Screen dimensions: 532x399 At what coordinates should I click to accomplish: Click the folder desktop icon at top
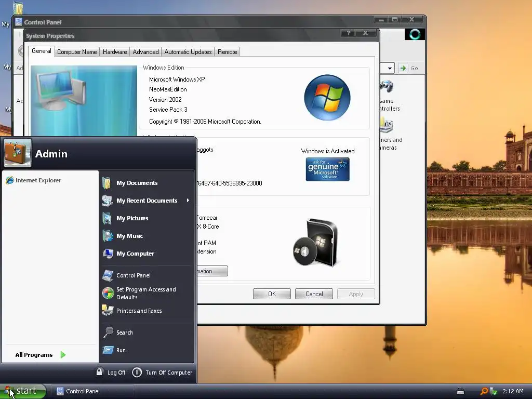click(x=18, y=7)
